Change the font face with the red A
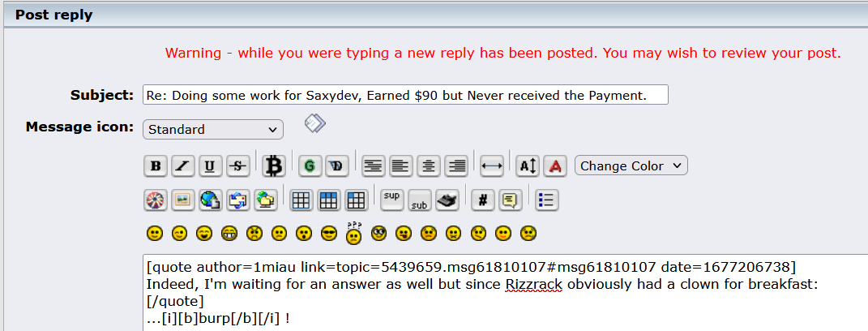The height and width of the screenshot is (331, 868). (x=555, y=166)
